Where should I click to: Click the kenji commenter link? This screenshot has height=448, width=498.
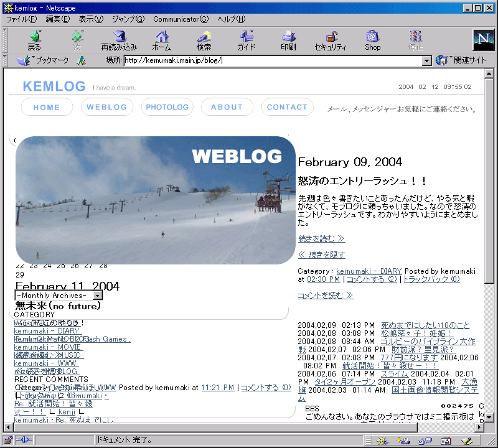click(67, 412)
